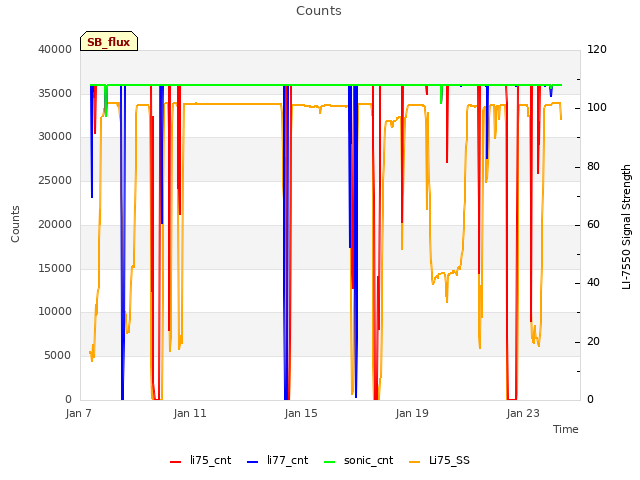Click the 'Jan 15' date label
This screenshot has height=480, width=640.
301,413
